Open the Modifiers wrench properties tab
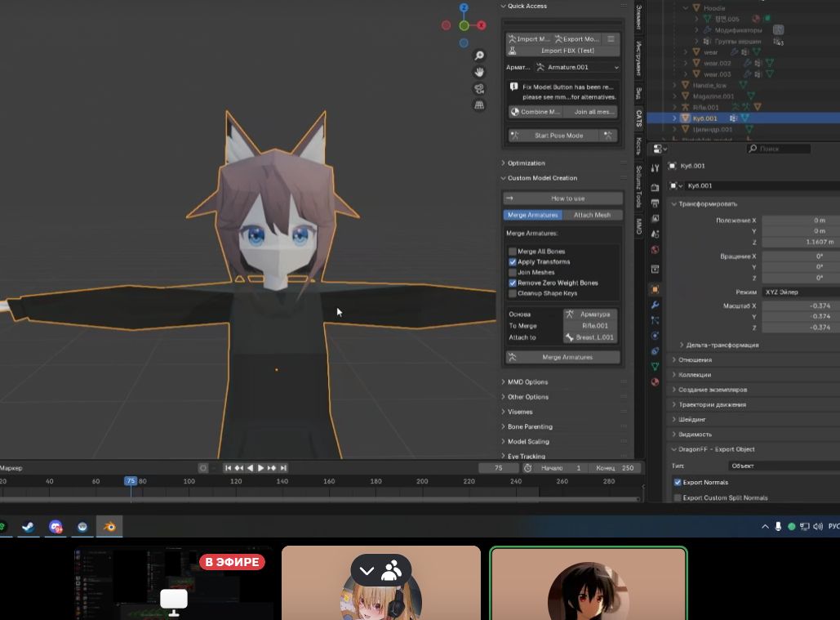The height and width of the screenshot is (620, 840). click(x=655, y=305)
